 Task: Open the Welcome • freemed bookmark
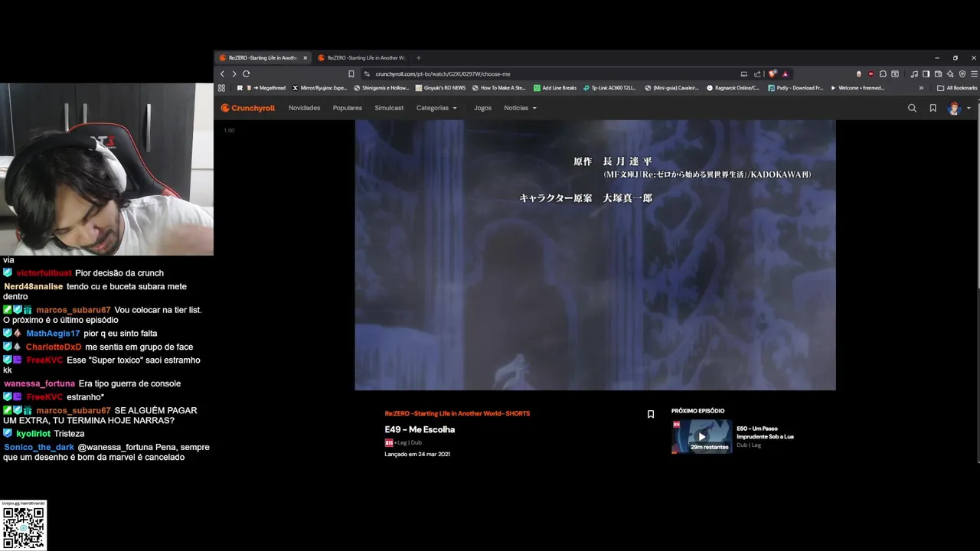pos(857,88)
